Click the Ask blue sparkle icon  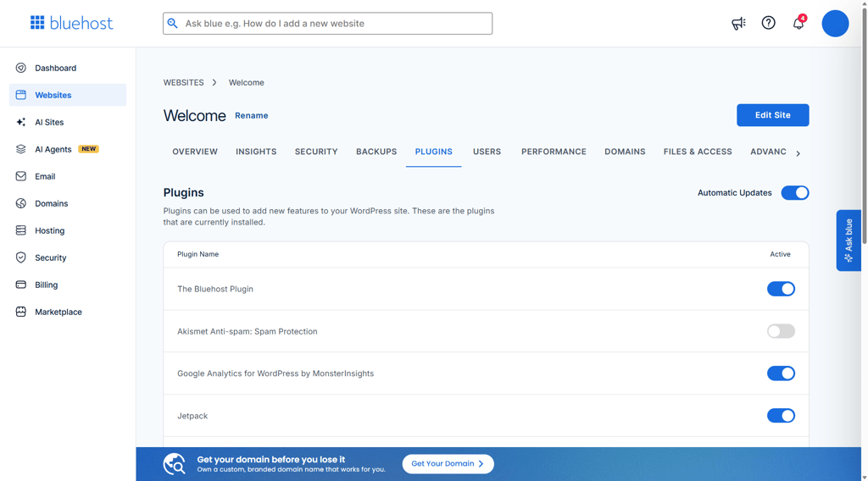(849, 258)
